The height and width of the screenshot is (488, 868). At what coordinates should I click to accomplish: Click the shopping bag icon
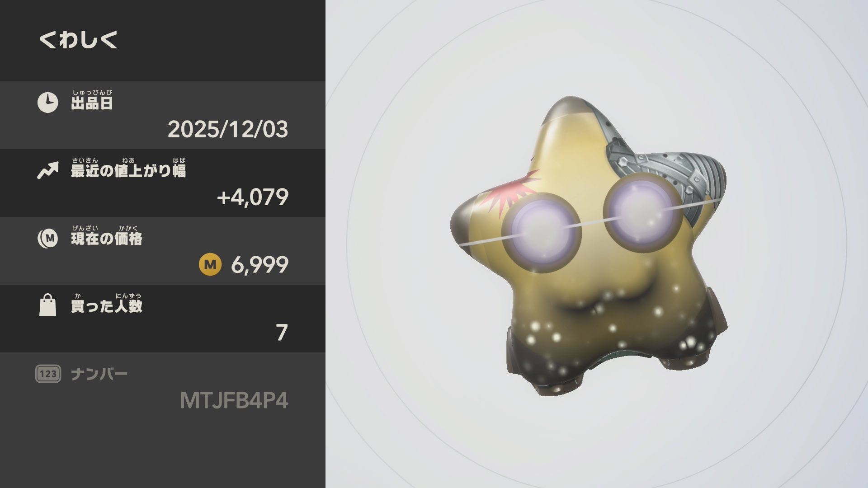[47, 305]
